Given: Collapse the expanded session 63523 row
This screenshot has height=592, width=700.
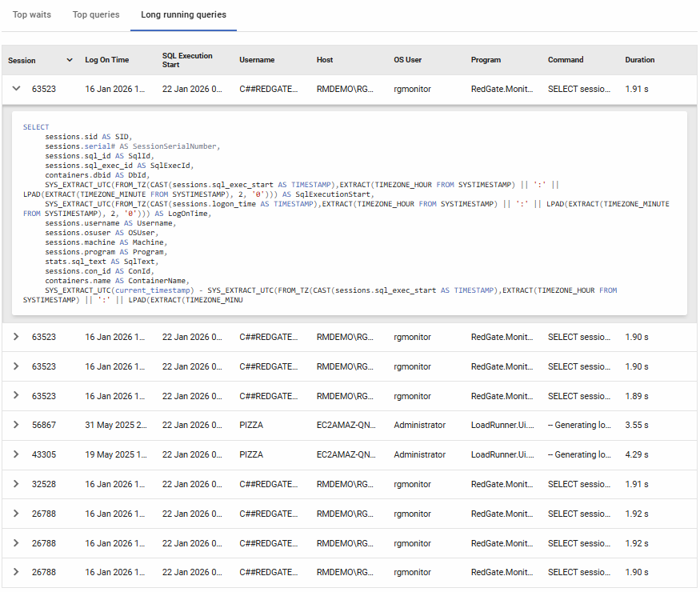Looking at the screenshot, I should [16, 89].
